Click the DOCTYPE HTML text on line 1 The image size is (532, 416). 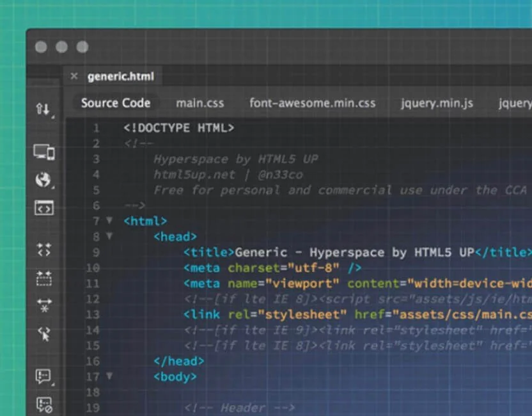(178, 128)
